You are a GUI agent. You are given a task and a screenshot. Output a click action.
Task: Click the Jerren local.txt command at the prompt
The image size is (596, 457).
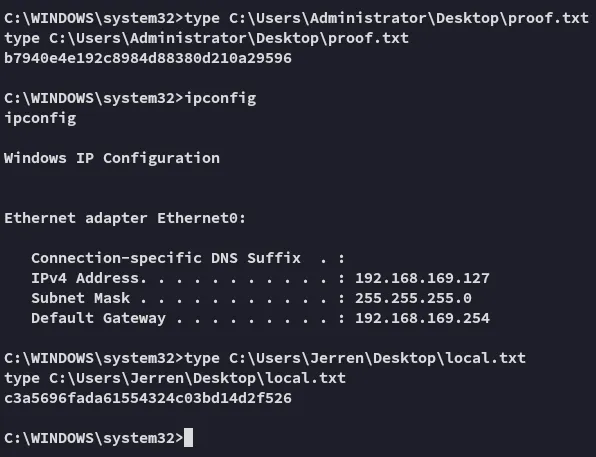[355, 358]
